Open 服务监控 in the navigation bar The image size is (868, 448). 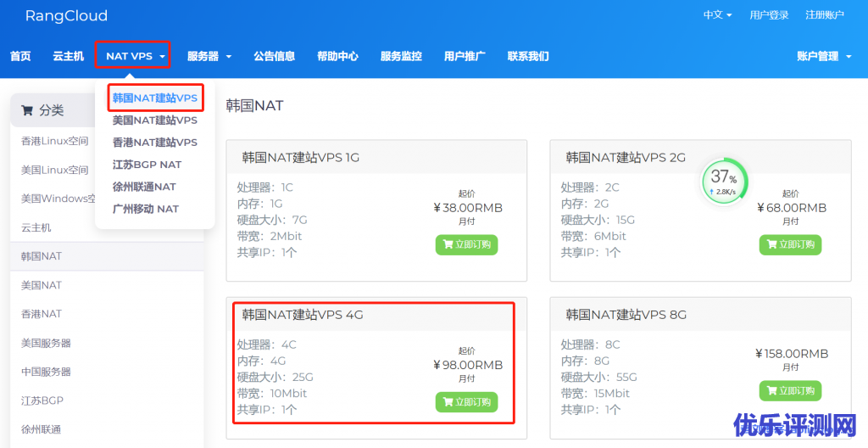pyautogui.click(x=401, y=56)
